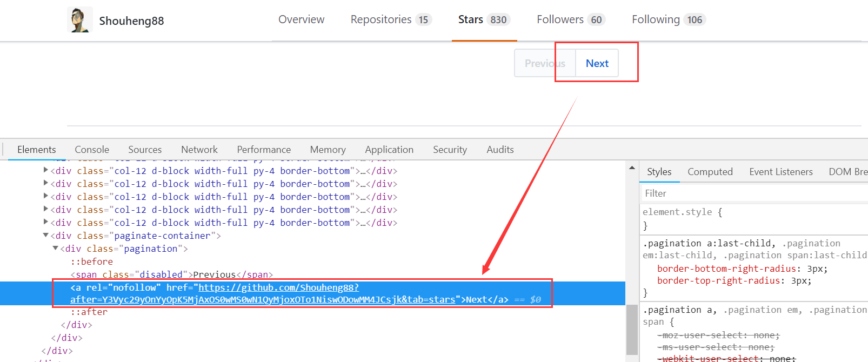This screenshot has width=868, height=362.
Task: Switch to DevTools Elements panel
Action: (x=36, y=150)
